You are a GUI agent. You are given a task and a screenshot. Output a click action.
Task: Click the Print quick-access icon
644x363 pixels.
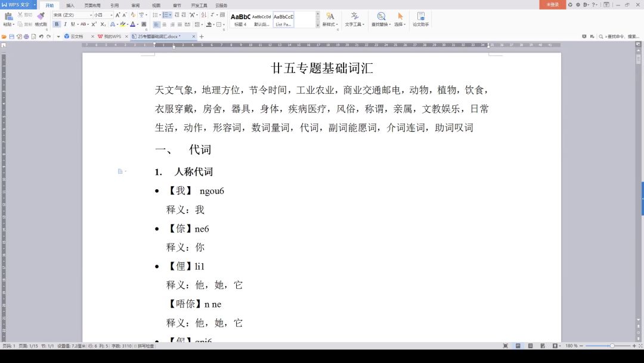[x=26, y=36]
